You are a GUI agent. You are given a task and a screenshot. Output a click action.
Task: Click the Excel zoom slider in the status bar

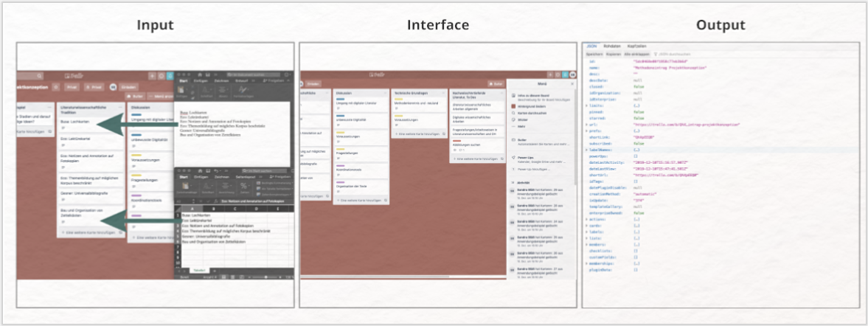(265, 277)
